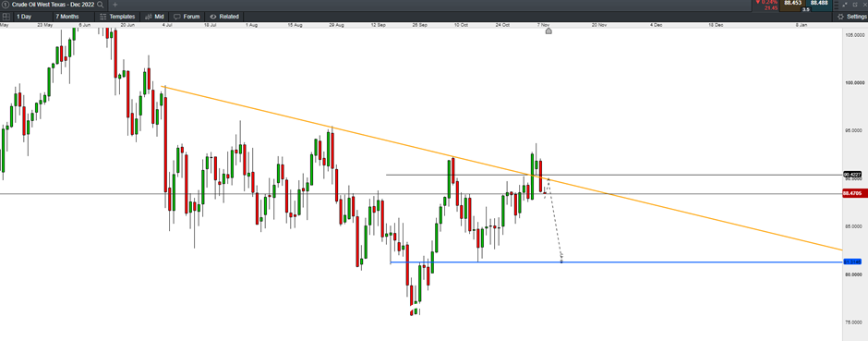Open the Forum panel

click(186, 17)
